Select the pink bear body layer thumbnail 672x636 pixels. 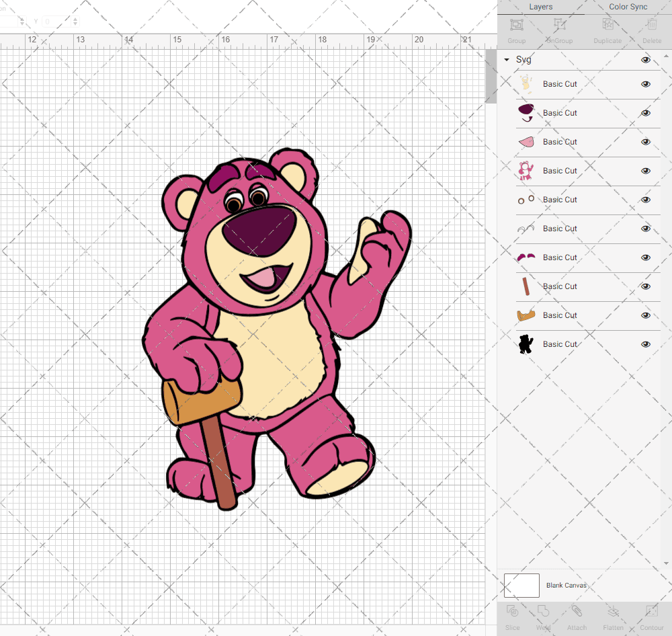[526, 171]
